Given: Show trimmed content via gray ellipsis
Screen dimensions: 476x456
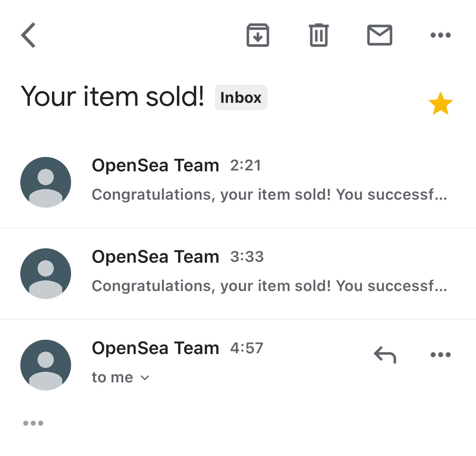Looking at the screenshot, I should 33,423.
